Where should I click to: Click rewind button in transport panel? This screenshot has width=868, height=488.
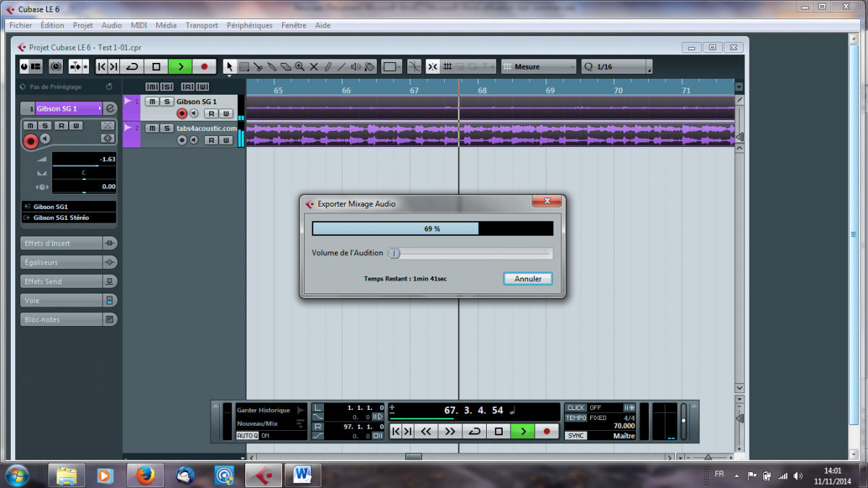click(426, 432)
